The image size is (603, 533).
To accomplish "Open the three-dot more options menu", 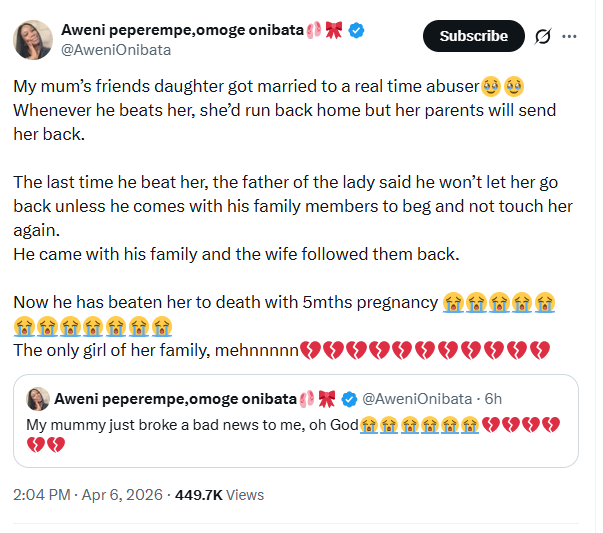I will click(570, 36).
